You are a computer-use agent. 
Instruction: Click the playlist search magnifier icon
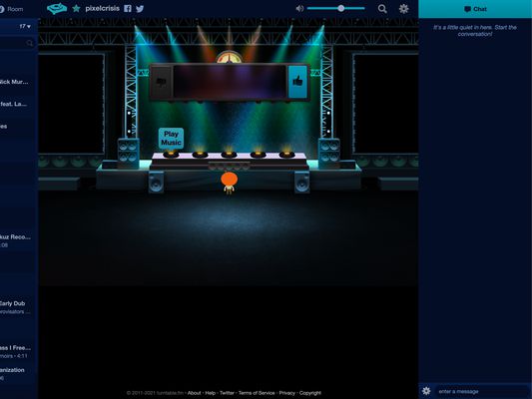pos(30,43)
